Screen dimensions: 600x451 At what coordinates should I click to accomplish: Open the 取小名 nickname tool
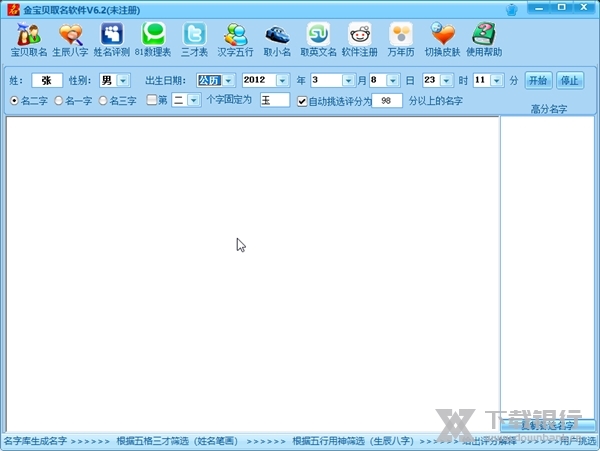tap(277, 40)
